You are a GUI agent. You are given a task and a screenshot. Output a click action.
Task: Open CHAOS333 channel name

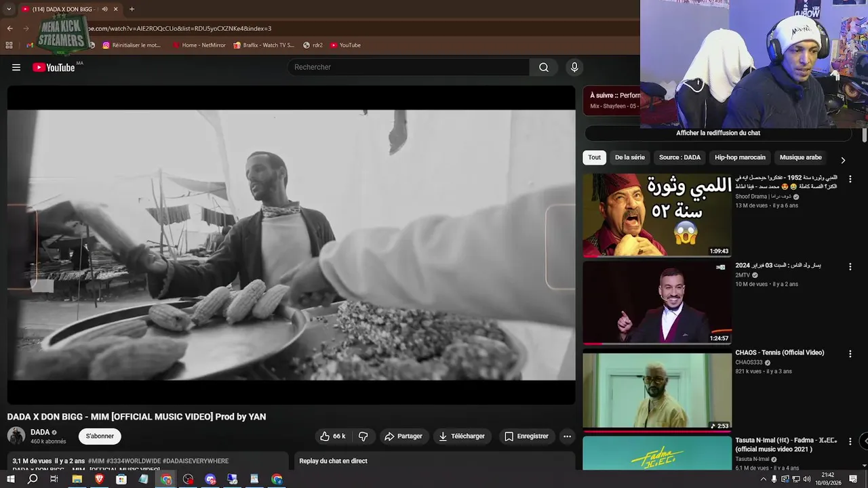(749, 363)
